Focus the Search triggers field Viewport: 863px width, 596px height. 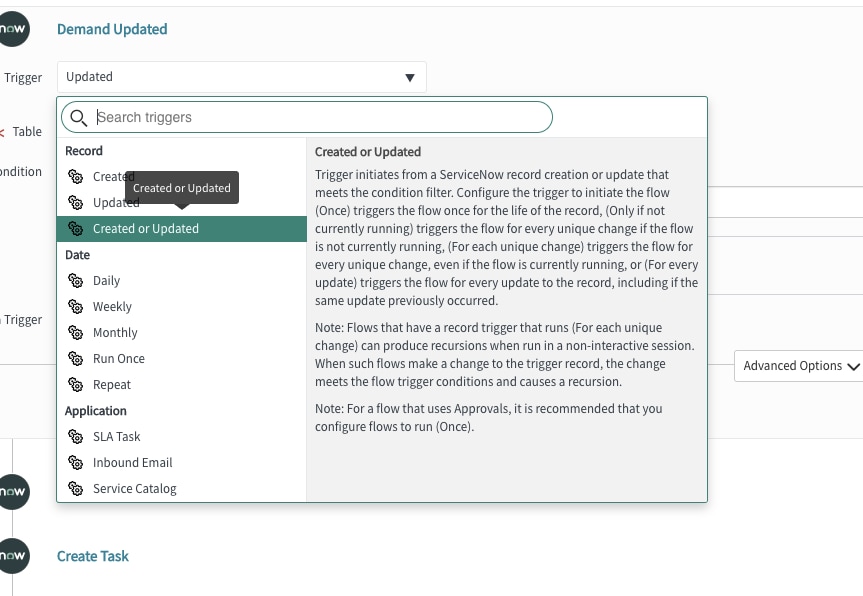(307, 117)
